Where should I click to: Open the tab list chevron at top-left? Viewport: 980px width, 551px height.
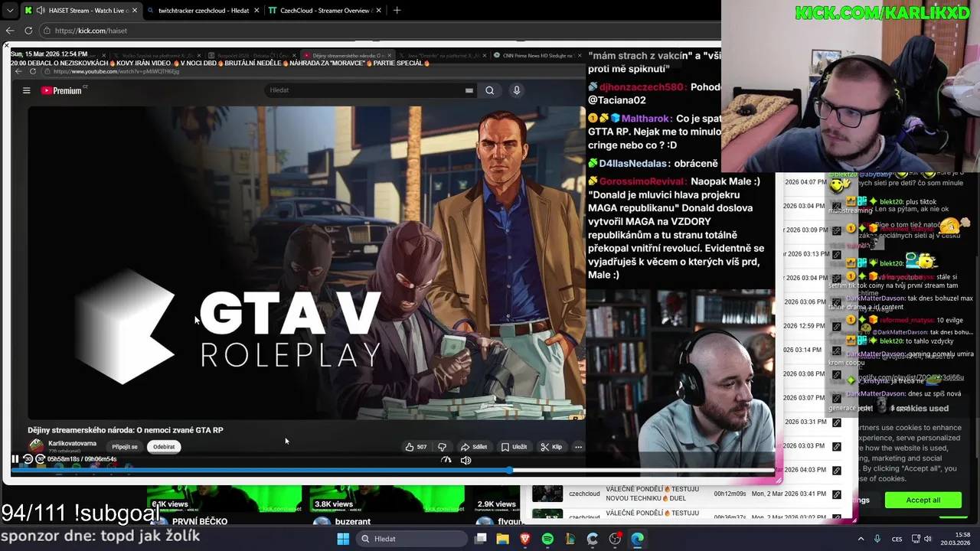click(x=9, y=11)
